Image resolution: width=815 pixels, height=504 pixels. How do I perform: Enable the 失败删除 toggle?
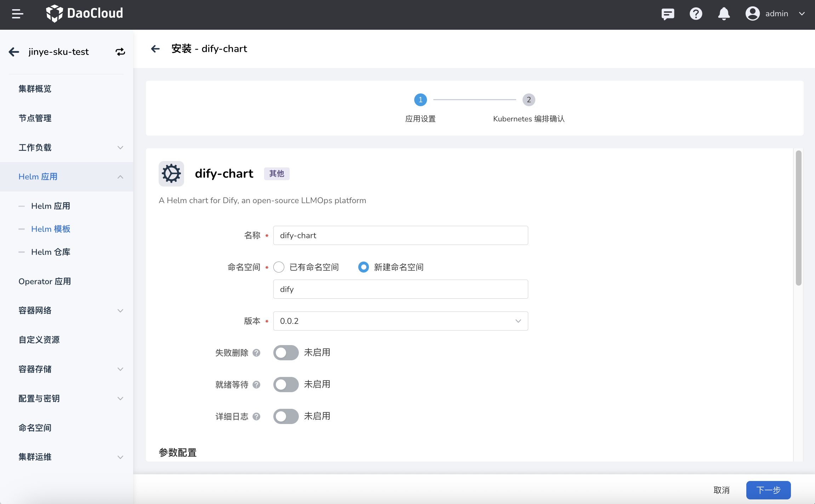click(286, 353)
